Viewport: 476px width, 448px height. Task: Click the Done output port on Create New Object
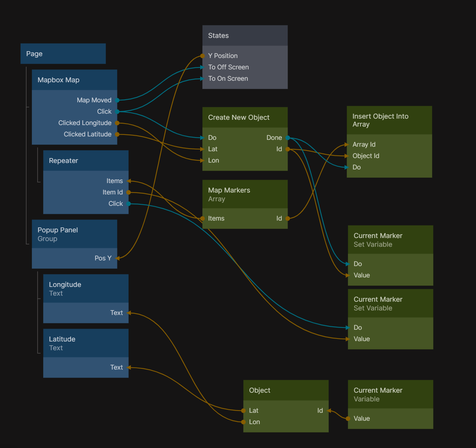click(288, 138)
